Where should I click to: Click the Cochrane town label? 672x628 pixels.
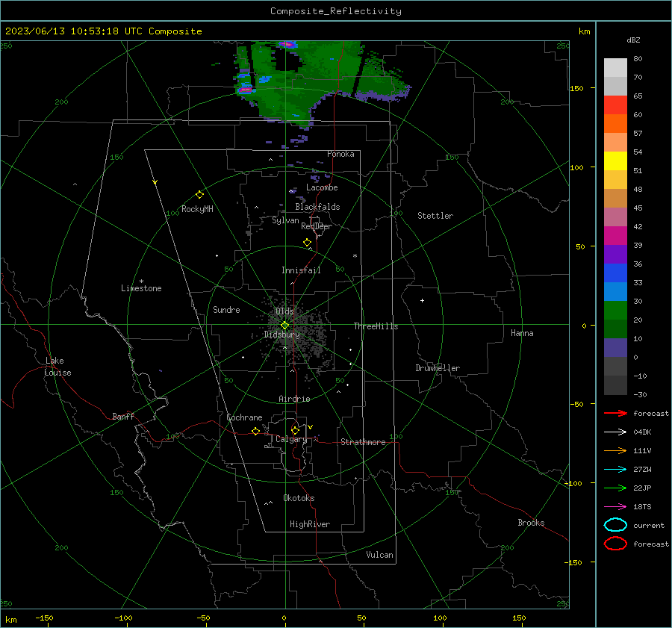(x=244, y=417)
